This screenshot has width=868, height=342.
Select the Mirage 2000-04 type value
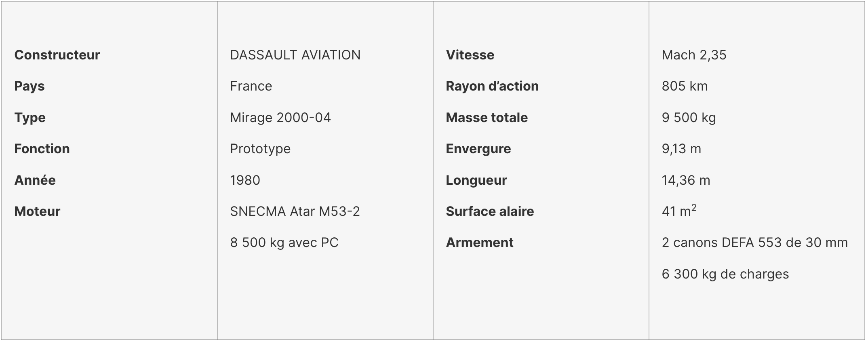280,118
